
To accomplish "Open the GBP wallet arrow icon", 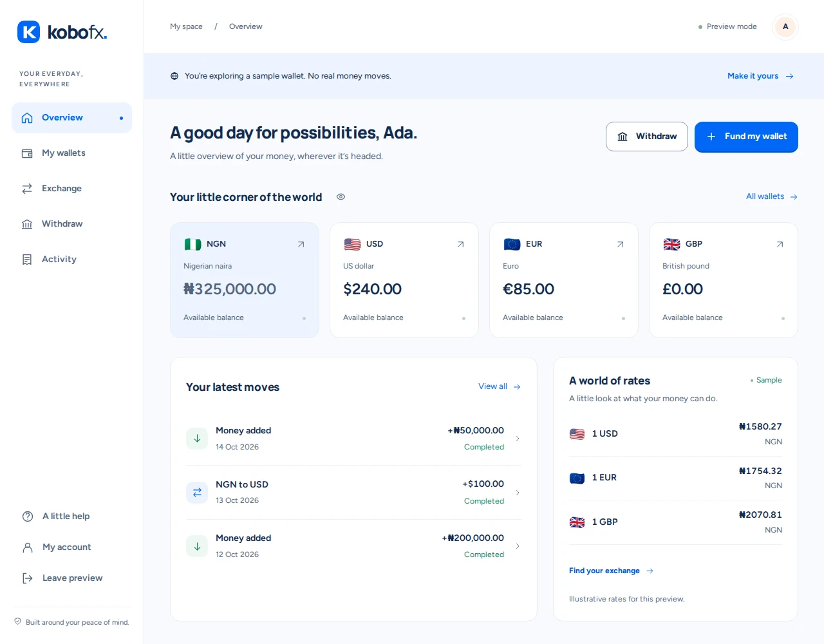I will click(780, 245).
